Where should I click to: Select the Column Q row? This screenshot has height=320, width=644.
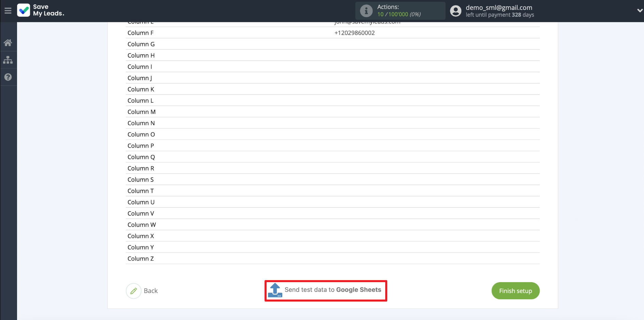pyautogui.click(x=333, y=157)
